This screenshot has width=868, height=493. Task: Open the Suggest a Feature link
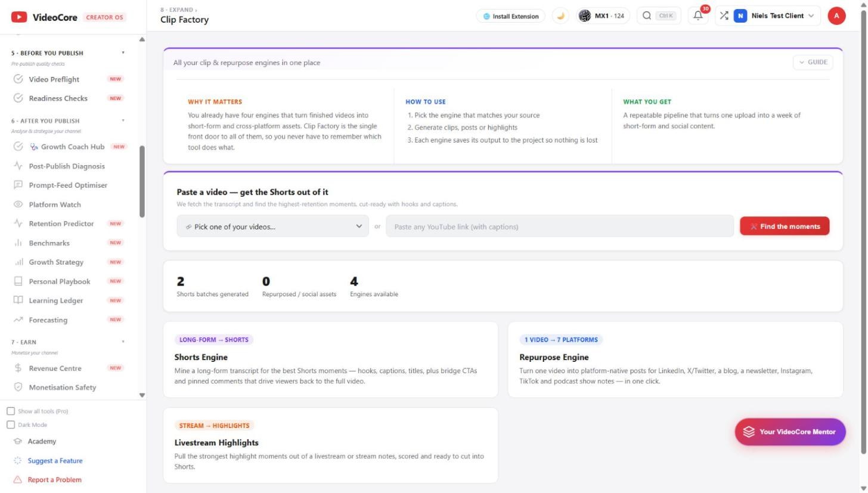(x=55, y=461)
